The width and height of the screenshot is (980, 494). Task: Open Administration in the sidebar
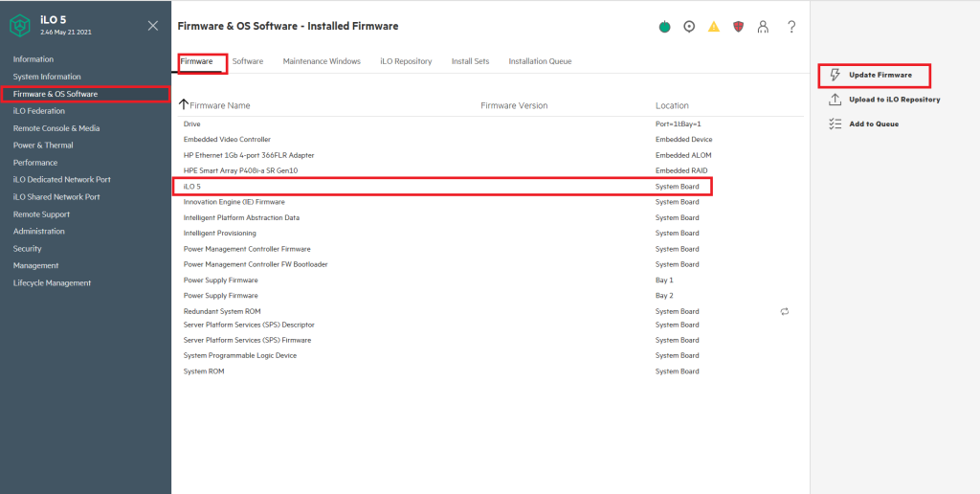tap(38, 232)
